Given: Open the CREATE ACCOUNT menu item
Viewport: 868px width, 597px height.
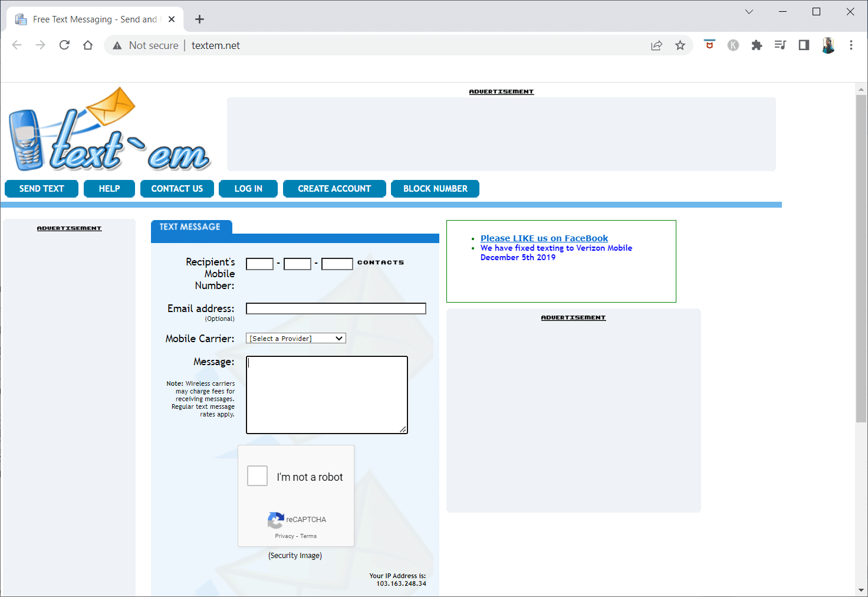Looking at the screenshot, I should pos(334,189).
